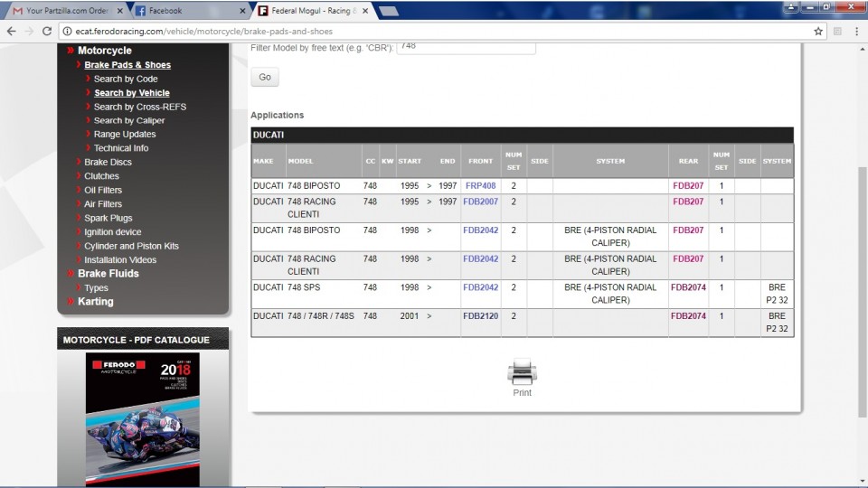Image resolution: width=868 pixels, height=488 pixels.
Task: Open Ignition device category
Action: click(x=112, y=232)
